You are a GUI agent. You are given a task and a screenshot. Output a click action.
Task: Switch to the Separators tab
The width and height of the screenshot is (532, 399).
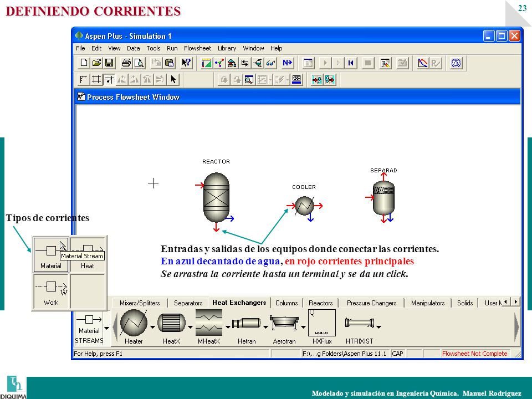pos(188,303)
